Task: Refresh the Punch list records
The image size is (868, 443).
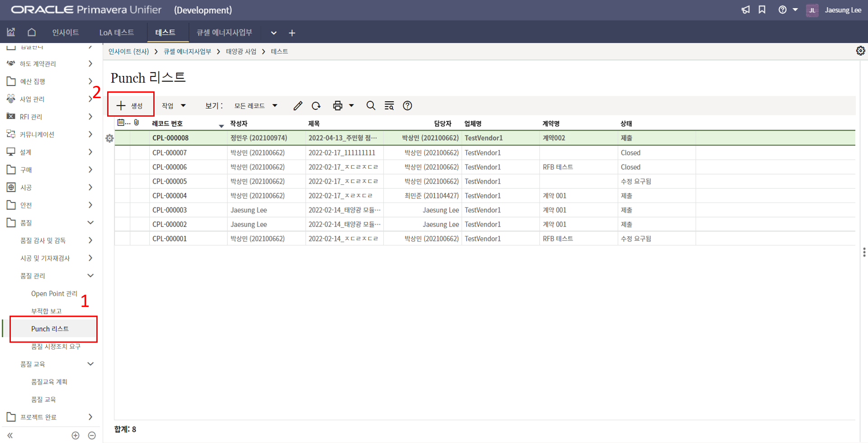Action: [316, 106]
